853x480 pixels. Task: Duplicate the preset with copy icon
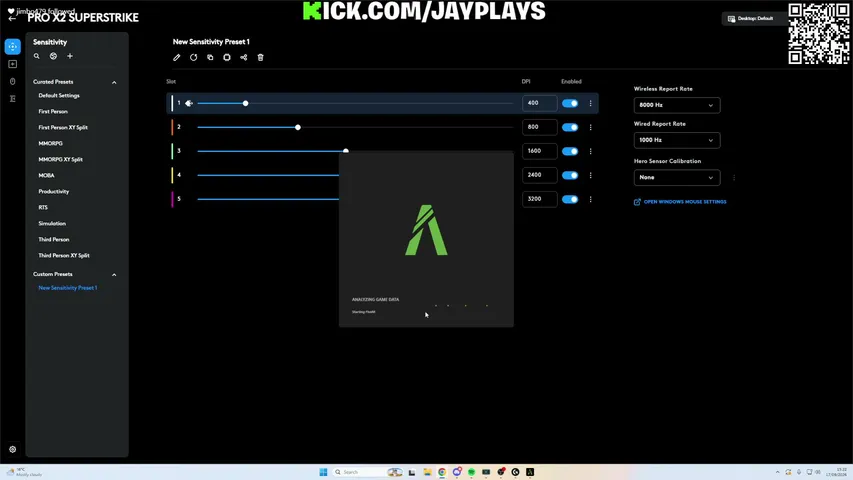coord(211,57)
